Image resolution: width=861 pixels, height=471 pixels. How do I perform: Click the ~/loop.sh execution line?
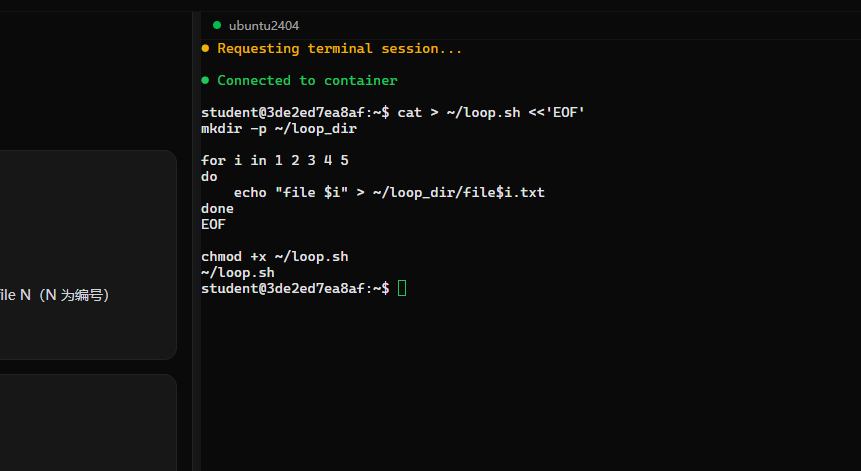[x=238, y=272]
